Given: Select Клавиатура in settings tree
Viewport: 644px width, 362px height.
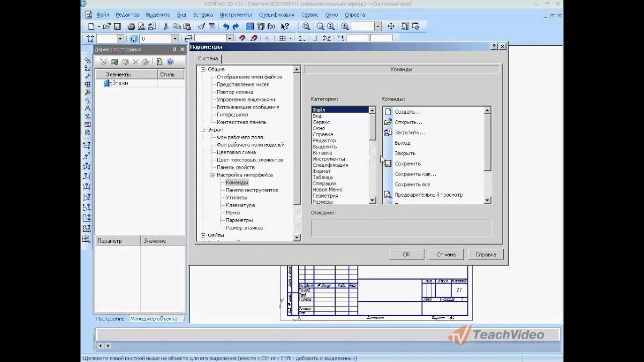Looking at the screenshot, I should pos(240,205).
